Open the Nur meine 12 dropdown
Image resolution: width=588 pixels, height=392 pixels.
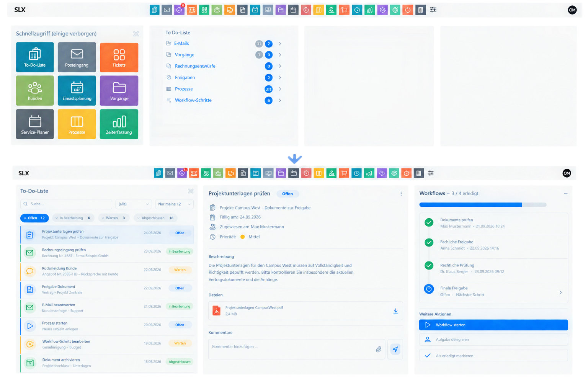[x=174, y=204]
